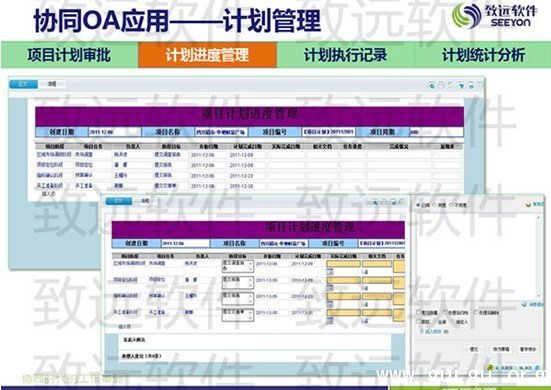Click calendar picker icon under first yellow date field
The width and height of the screenshot is (551, 390).
pos(329,271)
